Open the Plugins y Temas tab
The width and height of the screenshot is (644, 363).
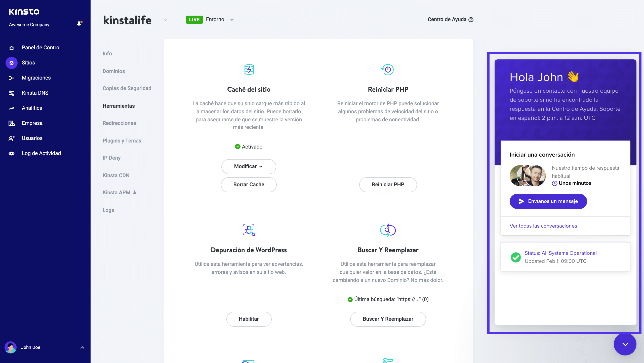click(122, 140)
